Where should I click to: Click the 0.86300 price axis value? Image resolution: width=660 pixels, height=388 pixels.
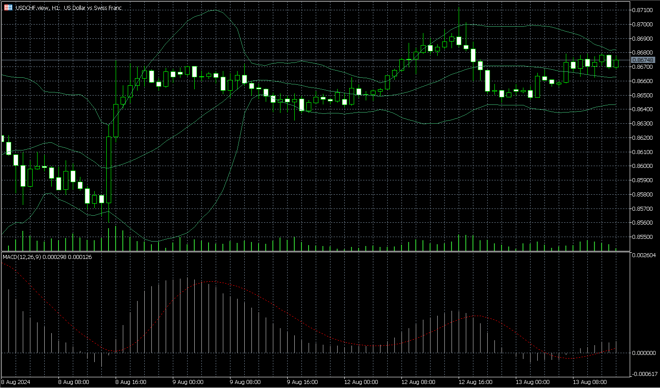(643, 124)
